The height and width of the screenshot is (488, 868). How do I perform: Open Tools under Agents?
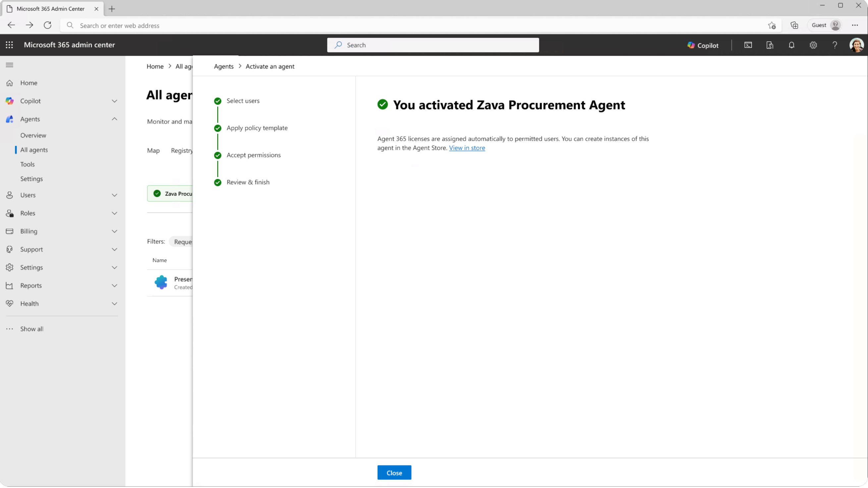click(x=27, y=164)
